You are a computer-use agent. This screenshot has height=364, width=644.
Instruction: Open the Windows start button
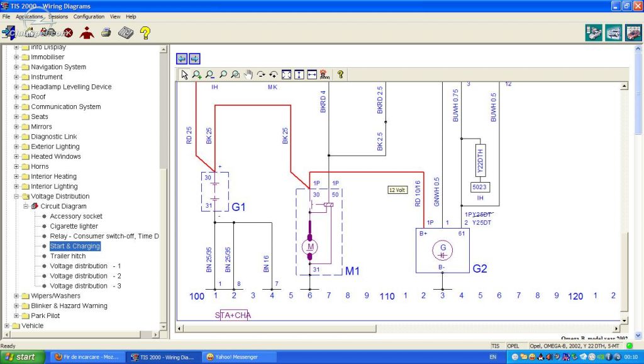21,356
